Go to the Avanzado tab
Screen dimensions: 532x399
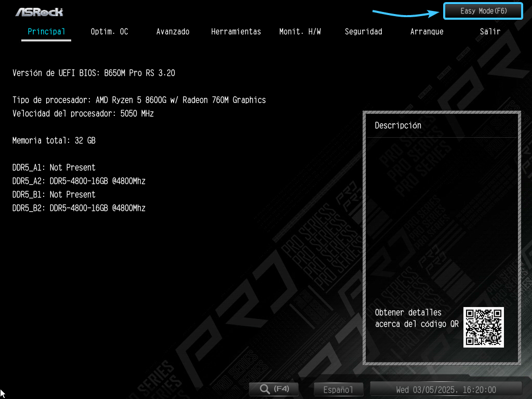coord(172,32)
